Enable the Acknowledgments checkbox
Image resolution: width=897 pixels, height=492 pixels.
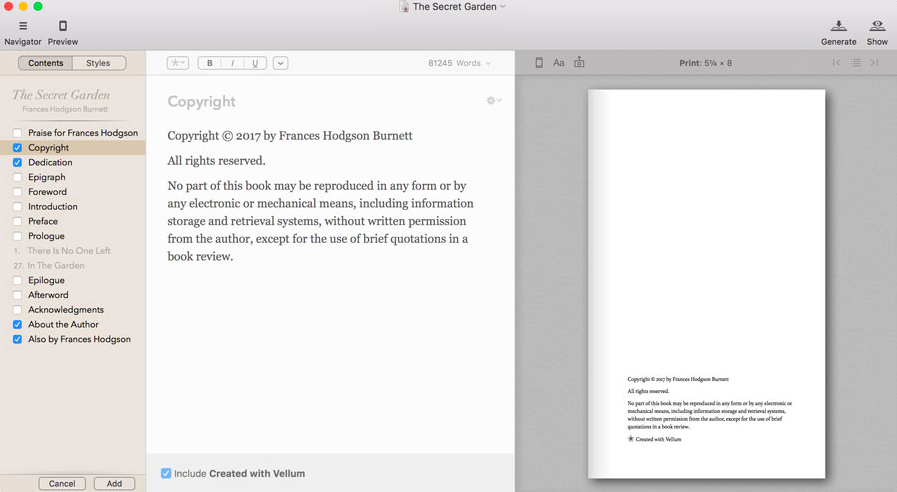point(18,310)
